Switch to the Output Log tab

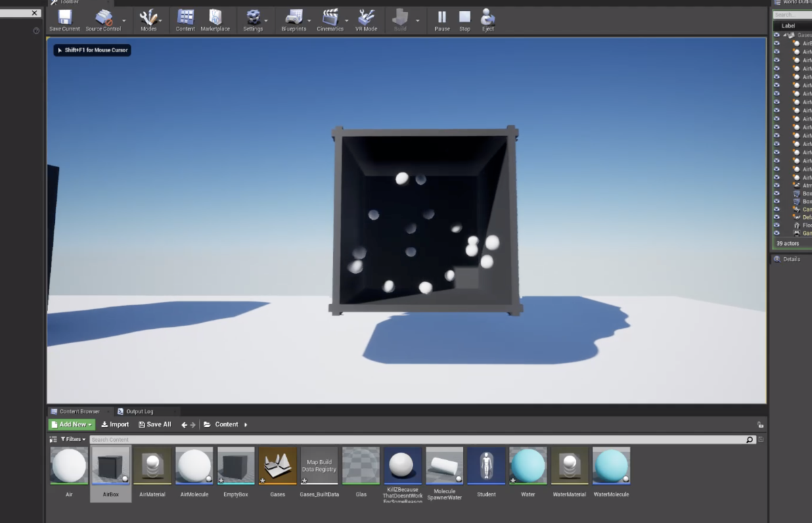click(139, 411)
